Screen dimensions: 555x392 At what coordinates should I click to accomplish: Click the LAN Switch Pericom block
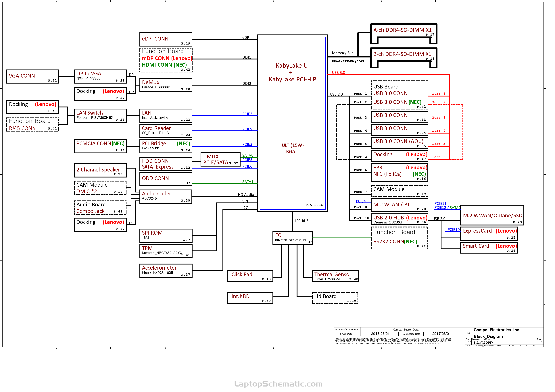100,116
